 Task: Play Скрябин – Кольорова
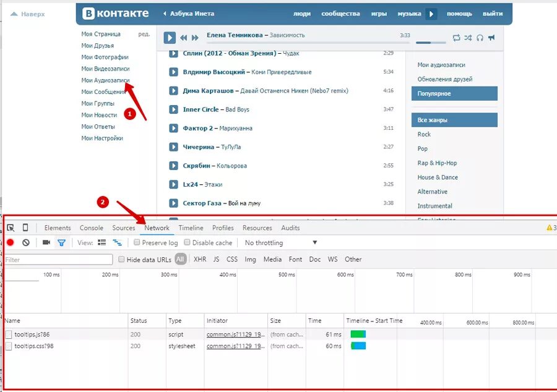click(173, 166)
